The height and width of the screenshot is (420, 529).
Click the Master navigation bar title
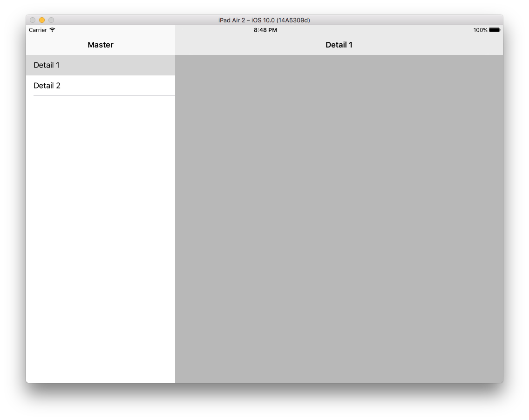[101, 45]
